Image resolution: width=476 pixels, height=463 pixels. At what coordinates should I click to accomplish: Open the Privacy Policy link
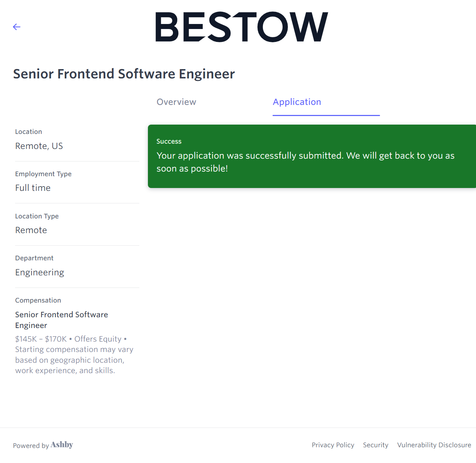click(333, 445)
